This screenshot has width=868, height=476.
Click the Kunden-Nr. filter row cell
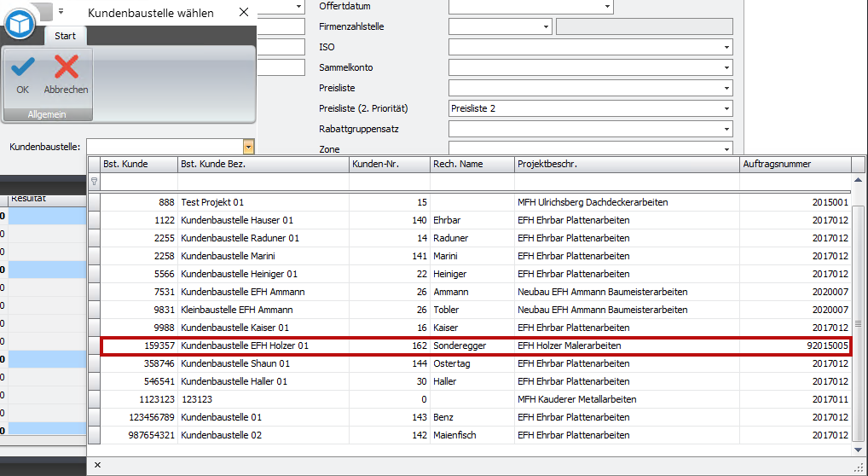tap(389, 182)
